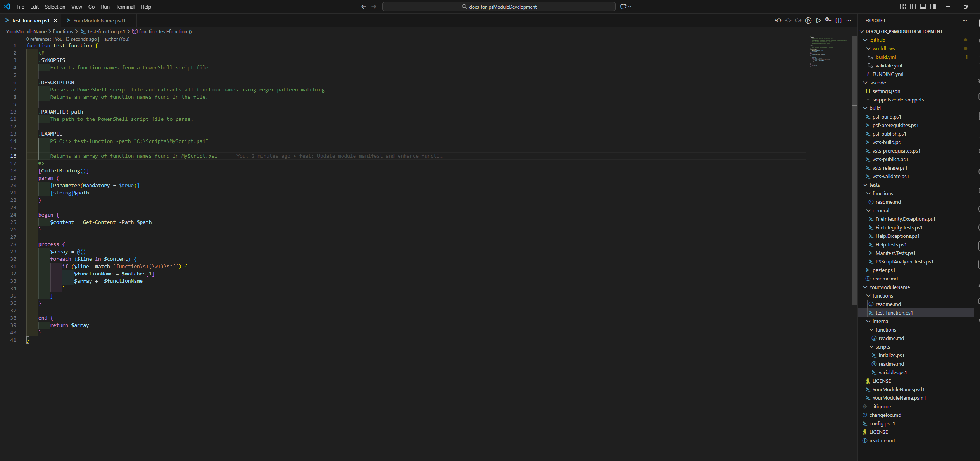The height and width of the screenshot is (461, 980).
Task: Click '0 references' code lens link
Action: 39,39
